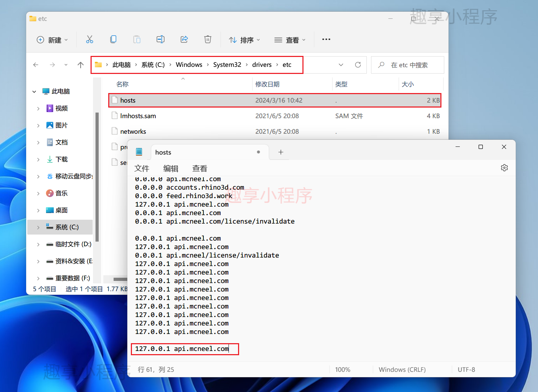This screenshot has height=392, width=538.
Task: Click the lmhosts.sam file icon
Action: 115,116
